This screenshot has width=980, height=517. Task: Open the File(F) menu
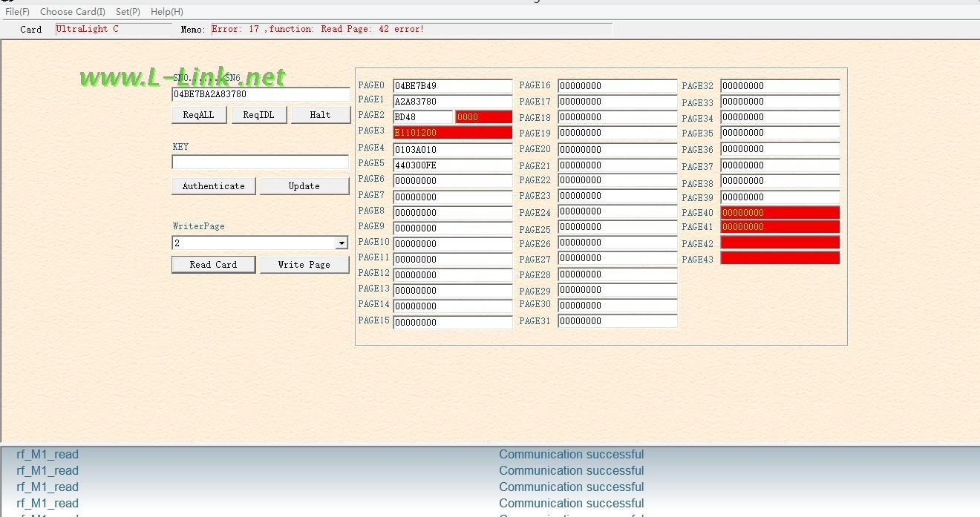tap(17, 12)
